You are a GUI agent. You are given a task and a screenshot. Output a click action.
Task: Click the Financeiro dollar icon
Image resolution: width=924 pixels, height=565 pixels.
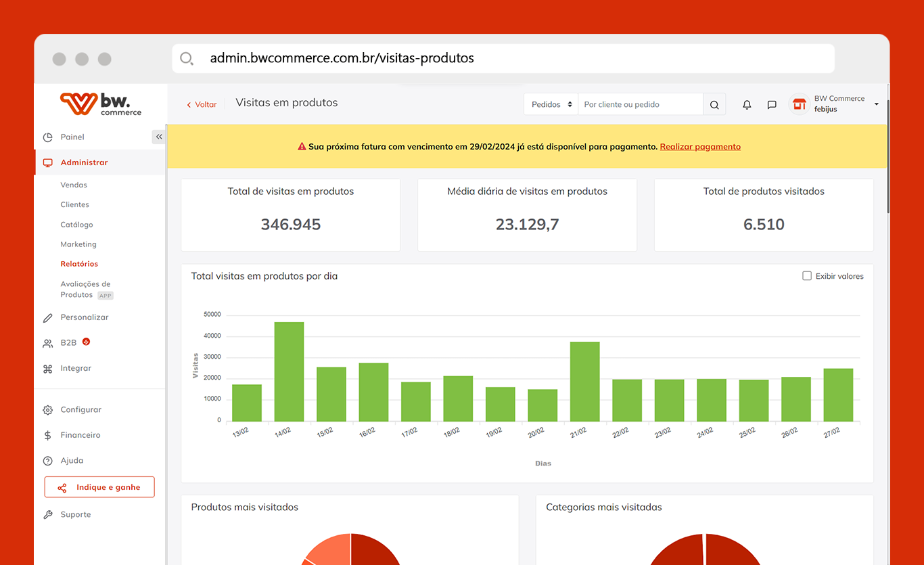[x=47, y=436]
